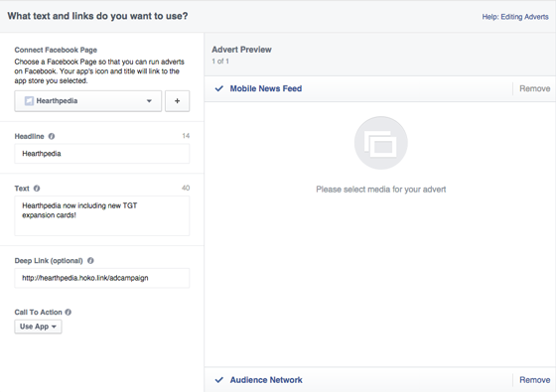Click the Hearthpedia page thumbnail icon

(29, 101)
